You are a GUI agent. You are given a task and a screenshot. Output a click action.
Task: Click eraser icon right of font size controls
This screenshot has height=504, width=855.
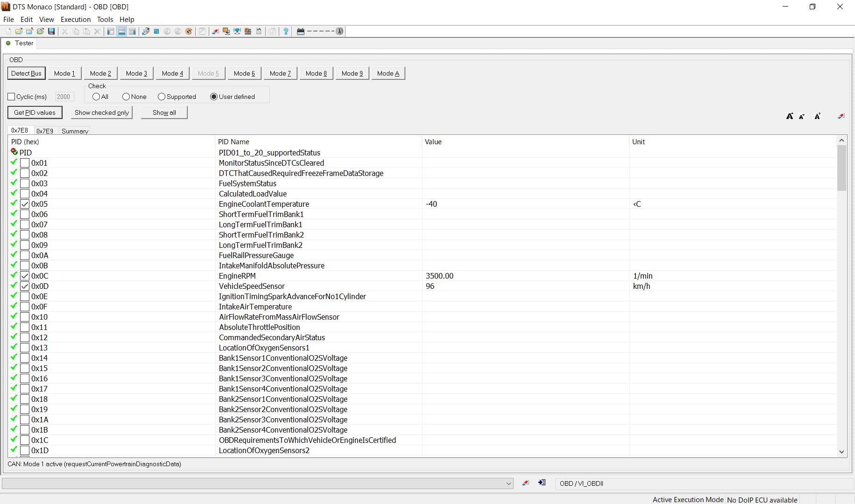click(841, 116)
